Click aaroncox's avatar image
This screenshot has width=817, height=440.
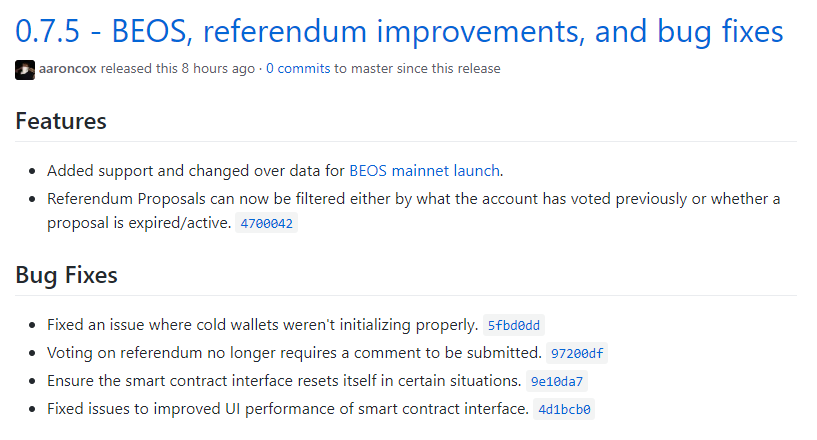point(25,70)
